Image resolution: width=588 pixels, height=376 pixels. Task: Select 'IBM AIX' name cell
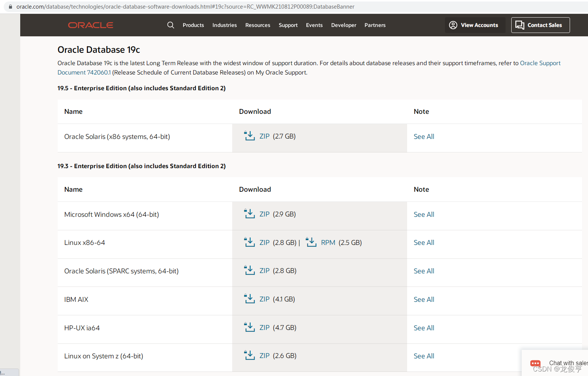tap(76, 300)
